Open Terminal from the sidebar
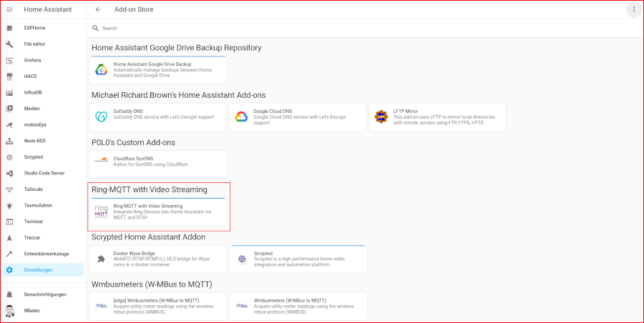This screenshot has width=644, height=323. [x=43, y=222]
